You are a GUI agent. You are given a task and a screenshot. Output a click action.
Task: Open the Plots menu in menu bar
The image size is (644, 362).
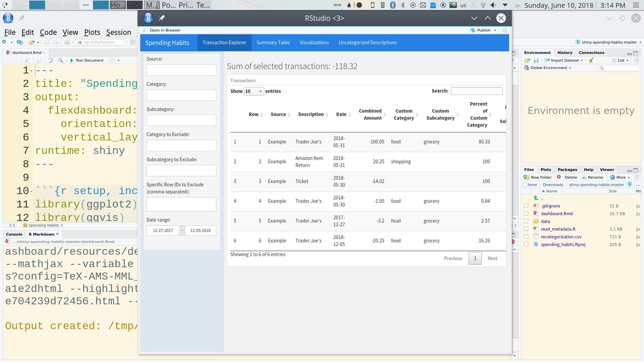[92, 33]
